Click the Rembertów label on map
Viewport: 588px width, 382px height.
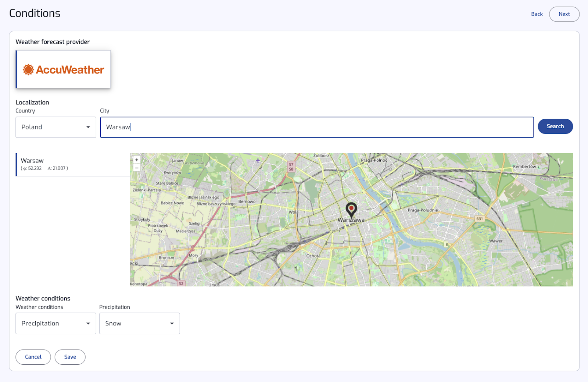tap(524, 167)
